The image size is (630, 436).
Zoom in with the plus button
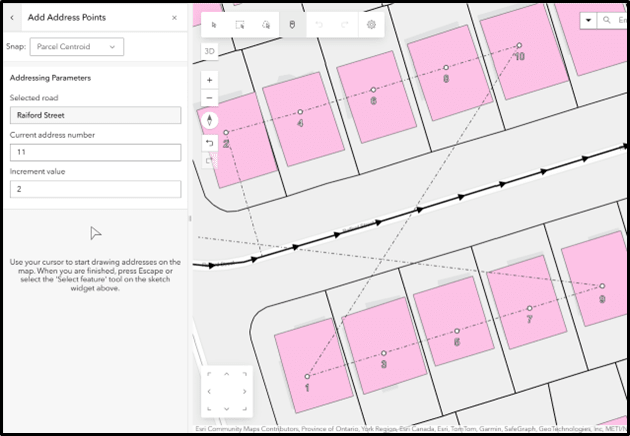(209, 80)
